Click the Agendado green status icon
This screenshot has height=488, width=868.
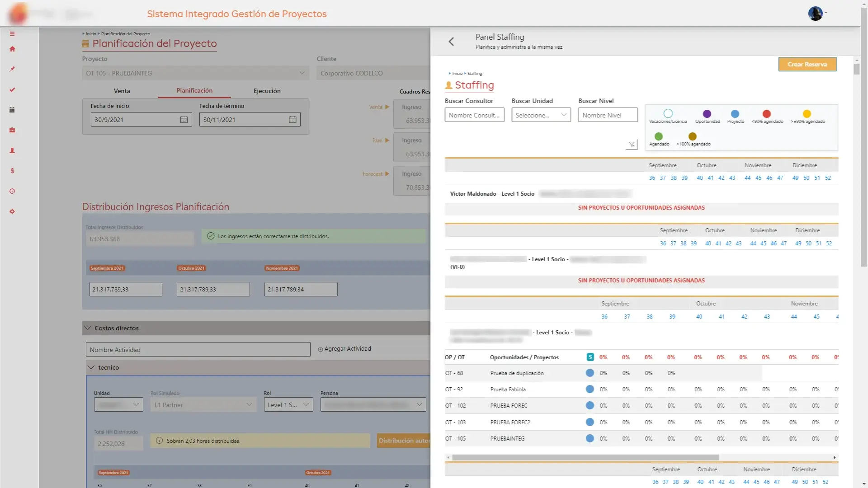[x=658, y=136]
